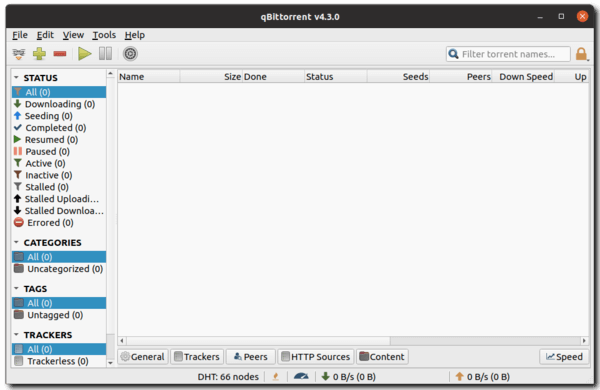Sort by the Peers column header
The height and width of the screenshot is (390, 600).
[460, 77]
